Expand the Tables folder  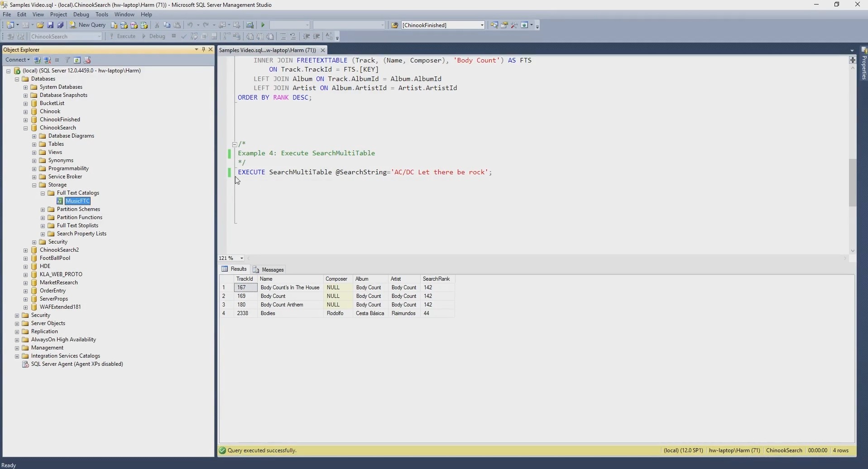tap(34, 144)
